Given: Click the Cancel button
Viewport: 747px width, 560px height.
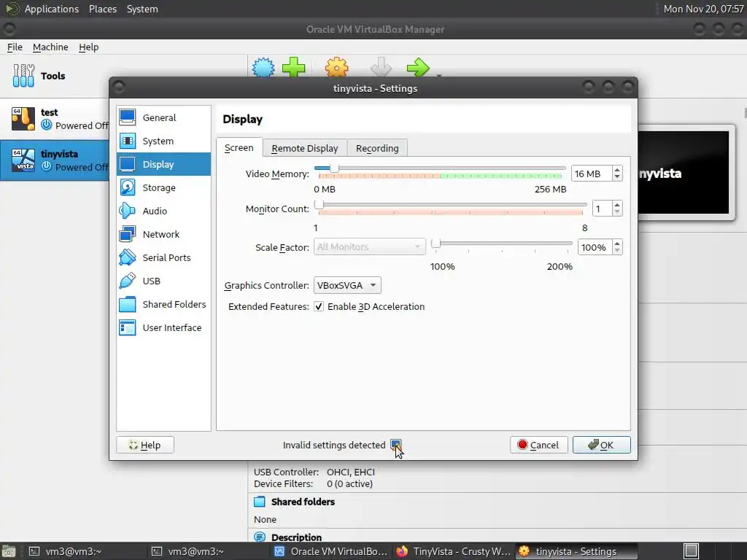Looking at the screenshot, I should pos(538,445).
